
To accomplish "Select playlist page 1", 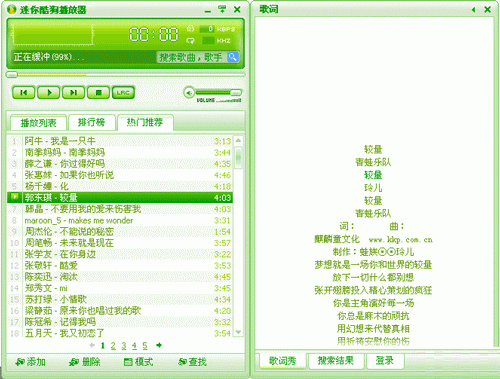I will tap(103, 346).
